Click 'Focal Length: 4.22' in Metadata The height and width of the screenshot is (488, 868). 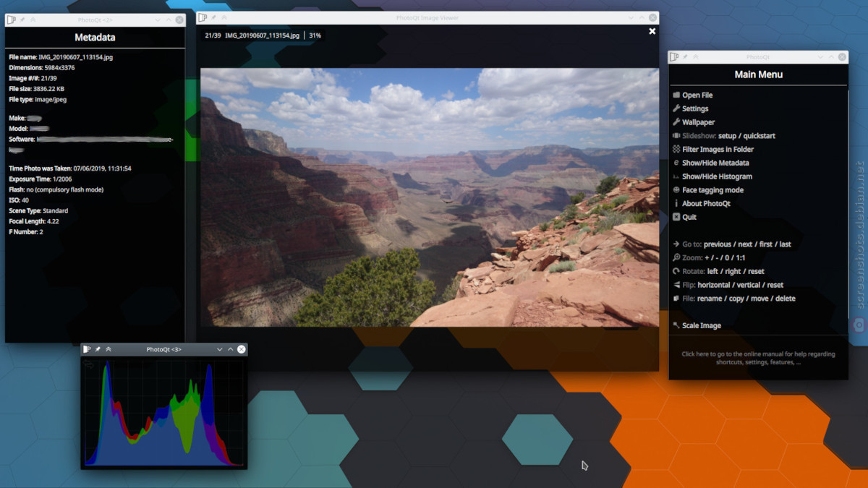pyautogui.click(x=34, y=221)
